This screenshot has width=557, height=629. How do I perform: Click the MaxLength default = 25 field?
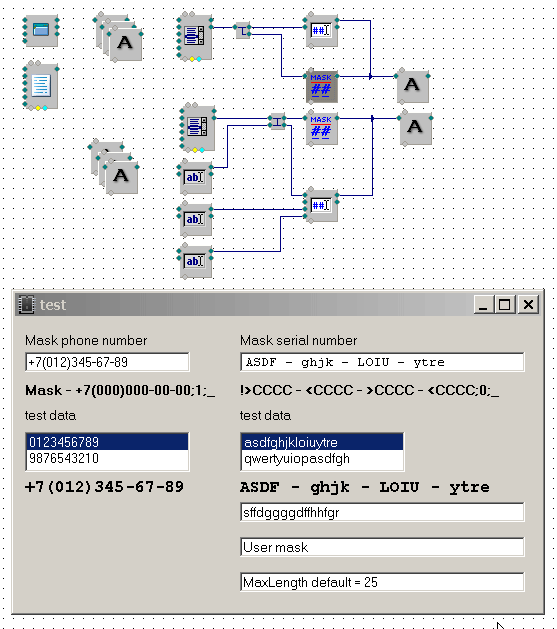click(382, 582)
